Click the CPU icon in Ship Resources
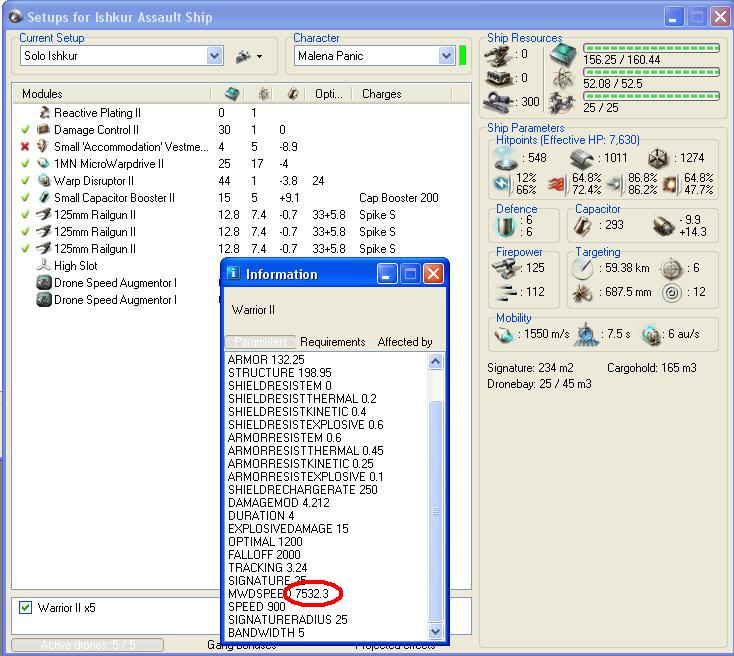The image size is (734, 656). (x=563, y=54)
